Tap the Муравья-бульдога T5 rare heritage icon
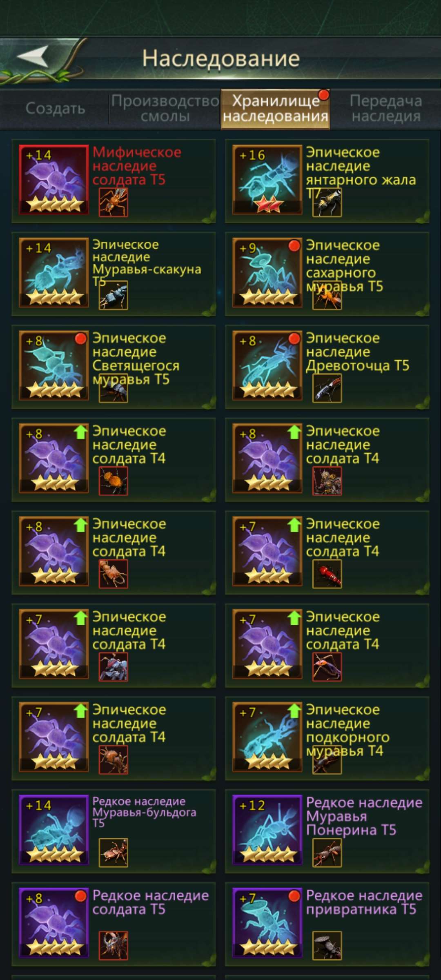 pos(54,830)
